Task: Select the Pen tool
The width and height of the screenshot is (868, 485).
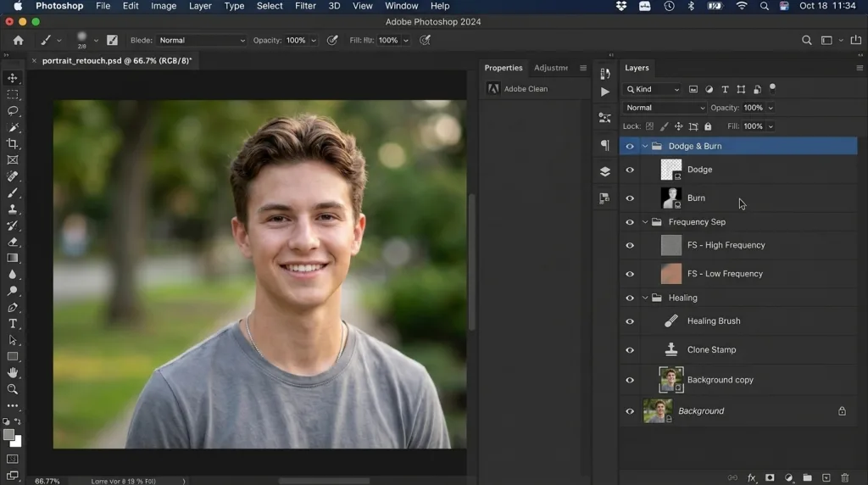Action: coord(12,307)
